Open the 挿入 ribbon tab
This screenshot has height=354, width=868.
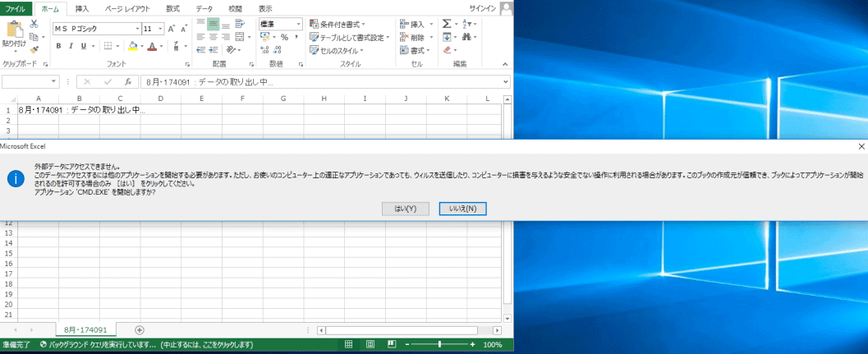coord(82,8)
